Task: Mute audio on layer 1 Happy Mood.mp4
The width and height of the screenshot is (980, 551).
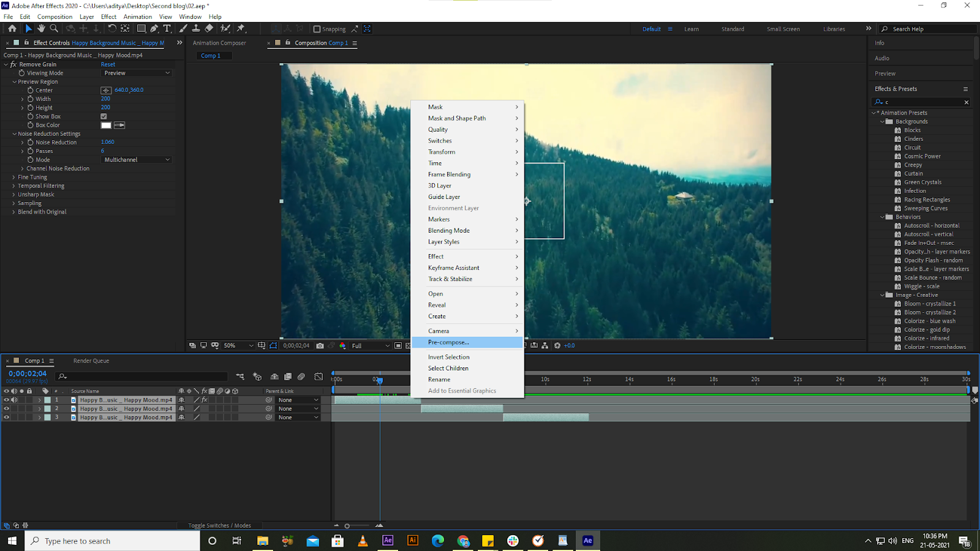Action: pyautogui.click(x=13, y=400)
